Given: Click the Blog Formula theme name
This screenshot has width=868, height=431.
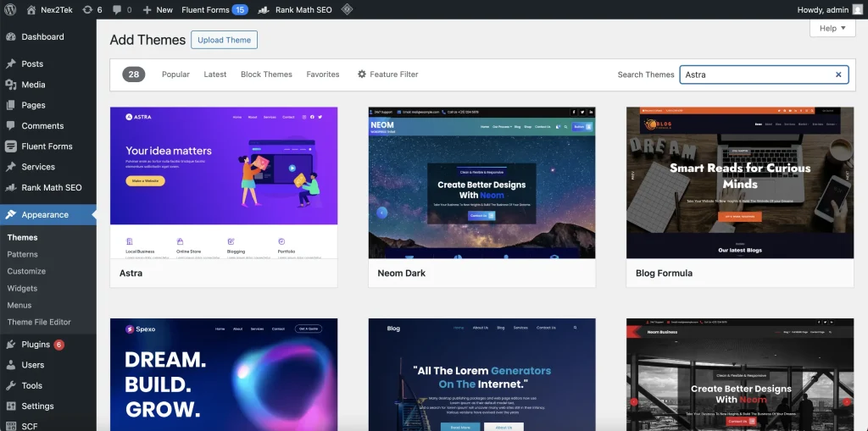Looking at the screenshot, I should (x=664, y=274).
